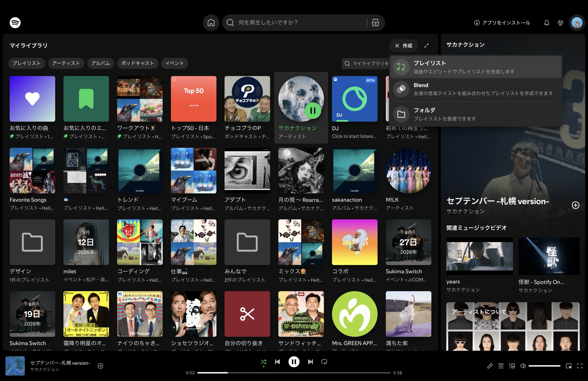This screenshot has height=381, width=588.
Task: Open トップ50 - 日本 playlist
Action: click(193, 108)
